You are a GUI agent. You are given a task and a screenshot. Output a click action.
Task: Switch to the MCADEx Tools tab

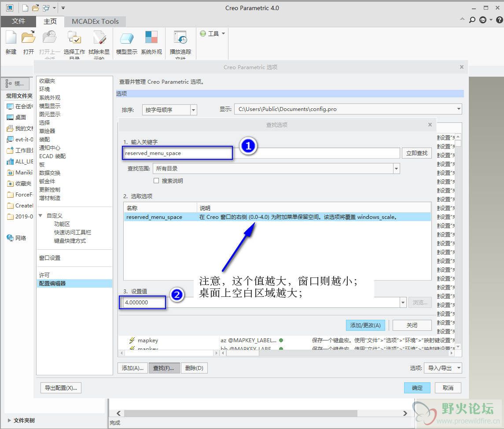click(x=95, y=21)
